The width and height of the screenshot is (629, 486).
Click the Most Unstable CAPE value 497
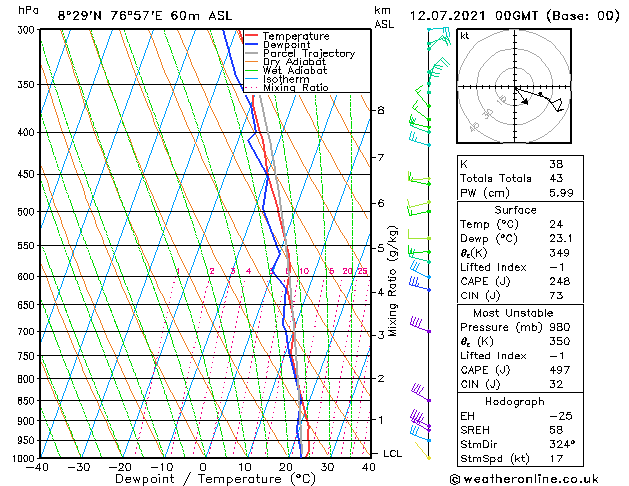coord(560,370)
